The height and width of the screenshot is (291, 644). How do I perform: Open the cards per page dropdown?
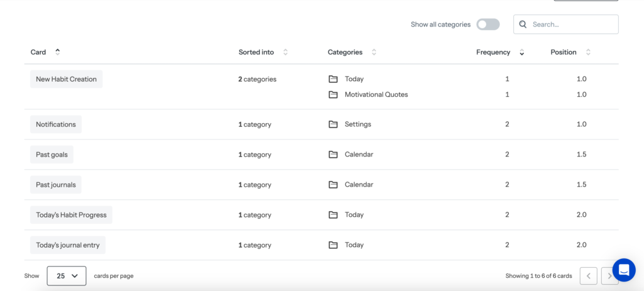click(67, 276)
